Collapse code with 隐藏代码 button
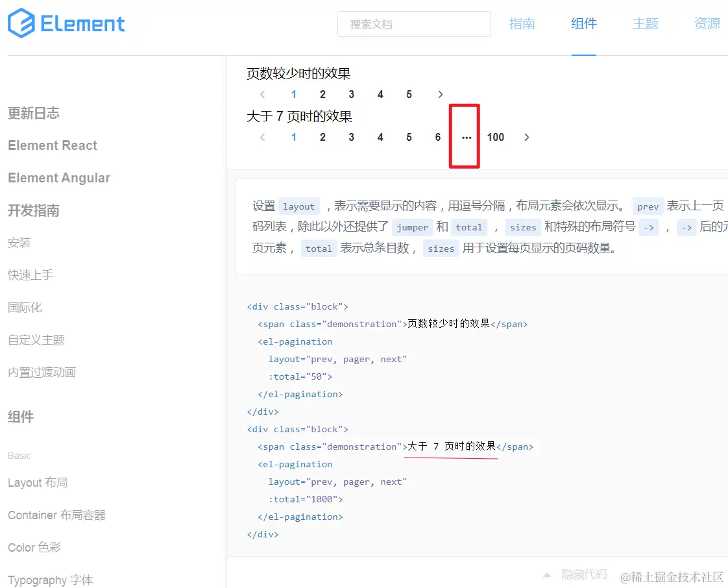 click(584, 574)
